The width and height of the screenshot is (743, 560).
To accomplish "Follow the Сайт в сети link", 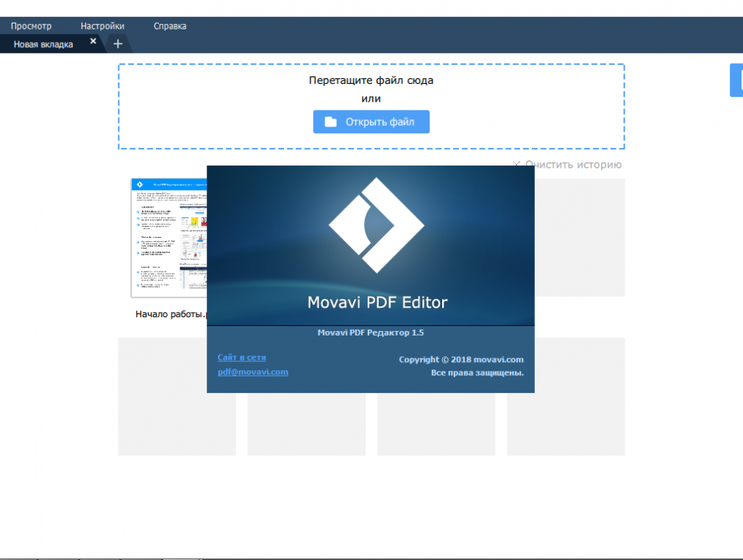I will [242, 358].
